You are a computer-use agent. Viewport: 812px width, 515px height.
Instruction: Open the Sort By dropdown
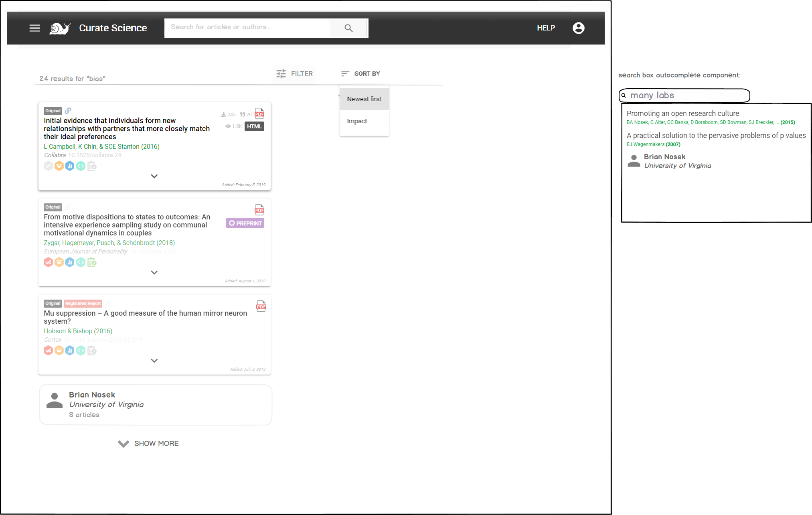click(360, 74)
